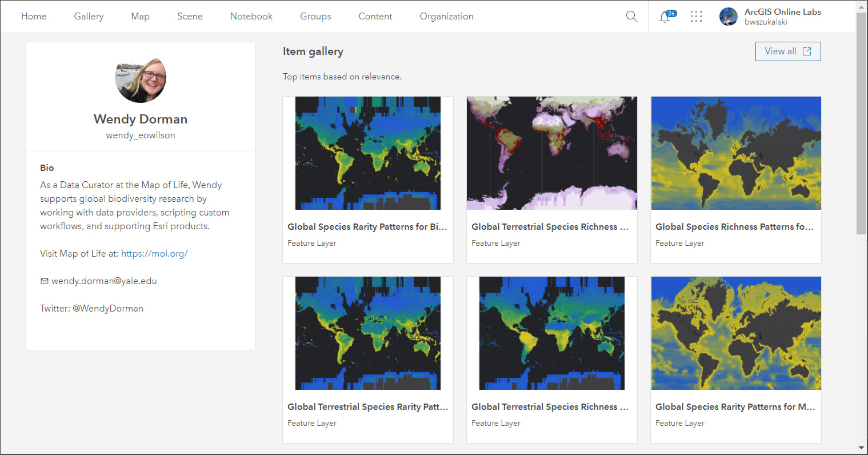
Task: Open the Content page
Action: coord(375,17)
